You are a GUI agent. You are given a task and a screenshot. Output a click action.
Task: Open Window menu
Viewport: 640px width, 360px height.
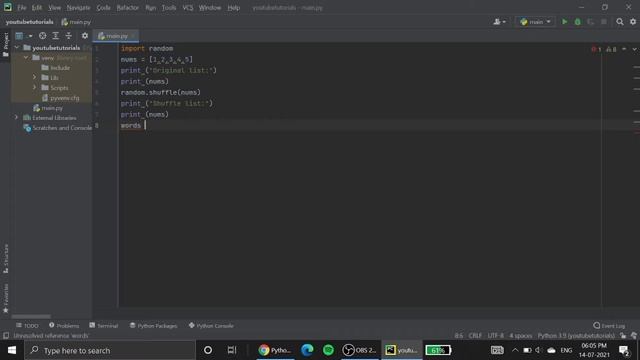coord(210,8)
